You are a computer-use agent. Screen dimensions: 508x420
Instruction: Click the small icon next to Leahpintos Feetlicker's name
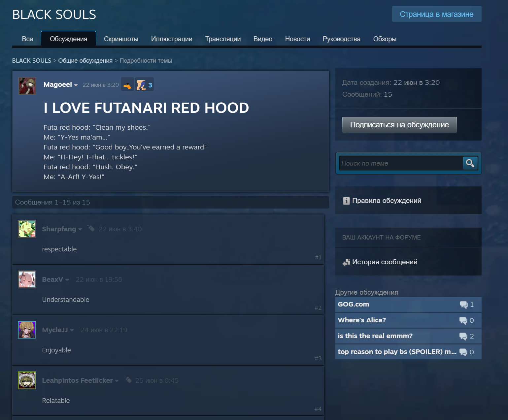(x=128, y=380)
